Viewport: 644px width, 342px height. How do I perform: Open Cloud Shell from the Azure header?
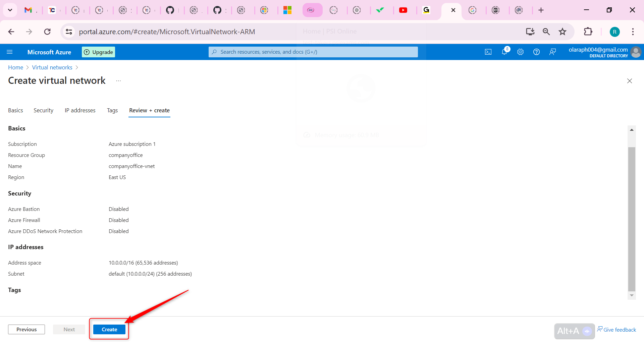[x=488, y=52]
